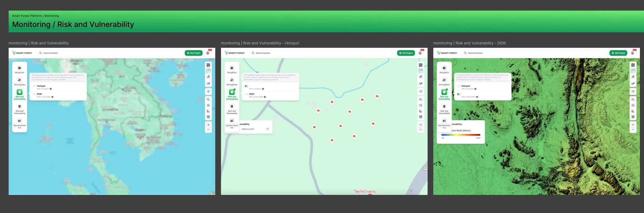Turn off the green DEM toggle in DEM frame
The image size is (644, 213).
pos(459,94)
